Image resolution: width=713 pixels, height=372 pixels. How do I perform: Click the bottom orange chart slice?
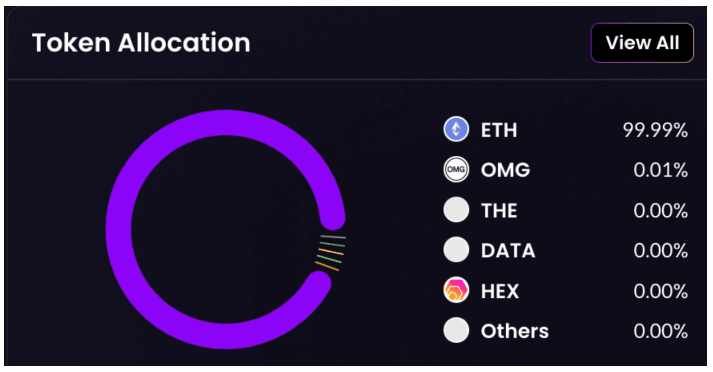pyautogui.click(x=327, y=266)
